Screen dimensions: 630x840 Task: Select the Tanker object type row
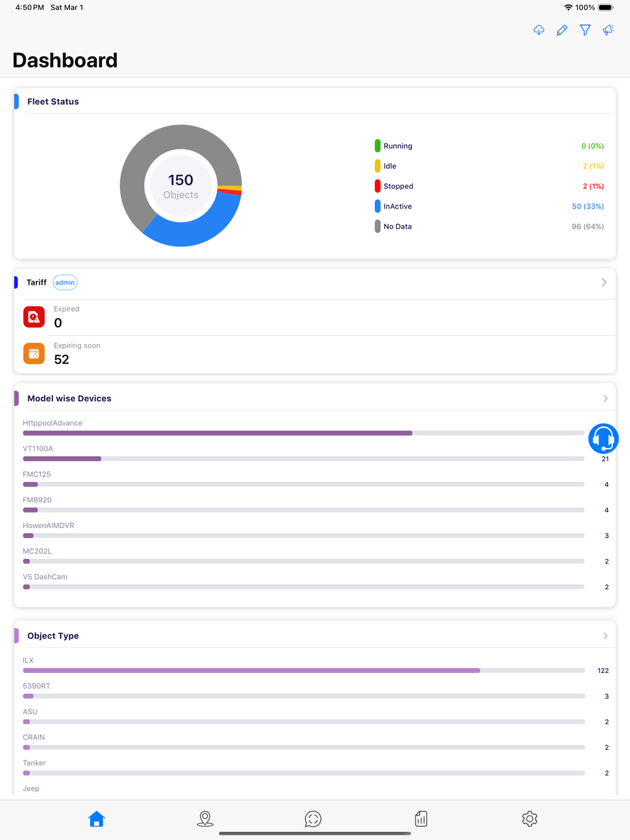point(315,768)
